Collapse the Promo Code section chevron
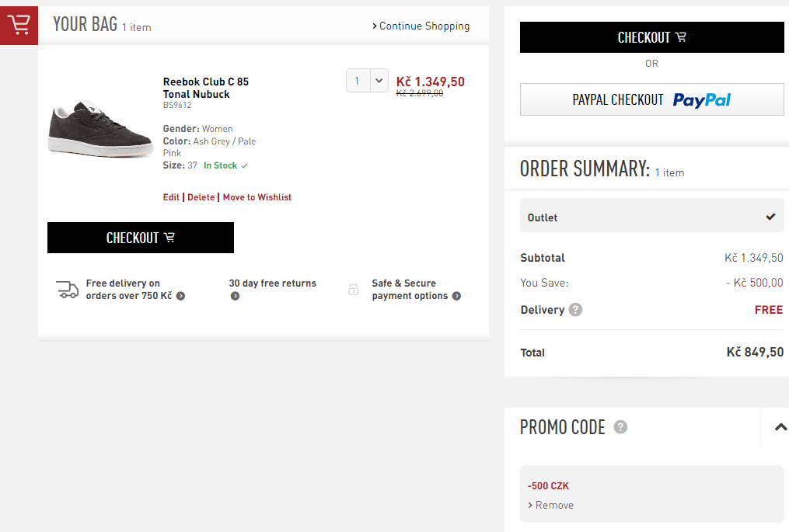789x532 pixels. pyautogui.click(x=780, y=426)
